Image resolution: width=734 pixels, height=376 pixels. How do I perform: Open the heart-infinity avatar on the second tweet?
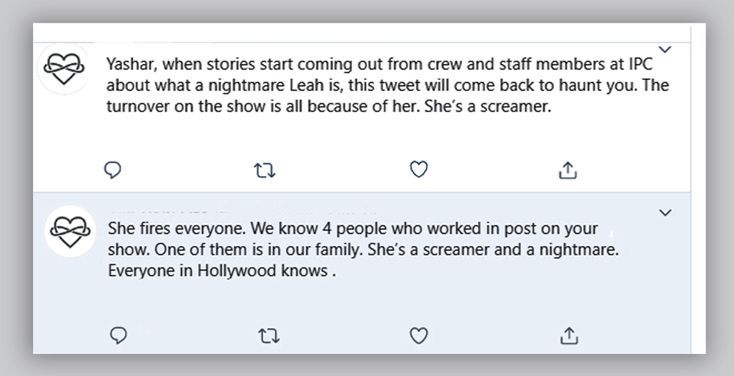pyautogui.click(x=70, y=231)
